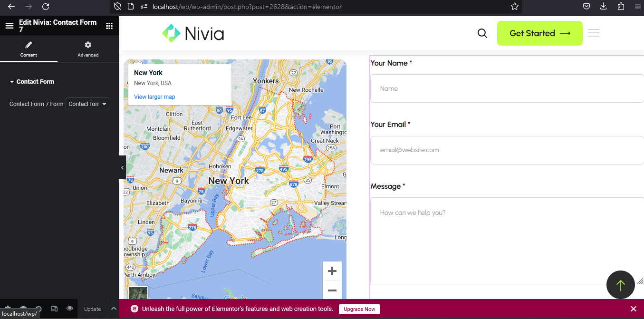Open the View larger map link
Viewport: 644px width, 319px height.
[x=154, y=97]
